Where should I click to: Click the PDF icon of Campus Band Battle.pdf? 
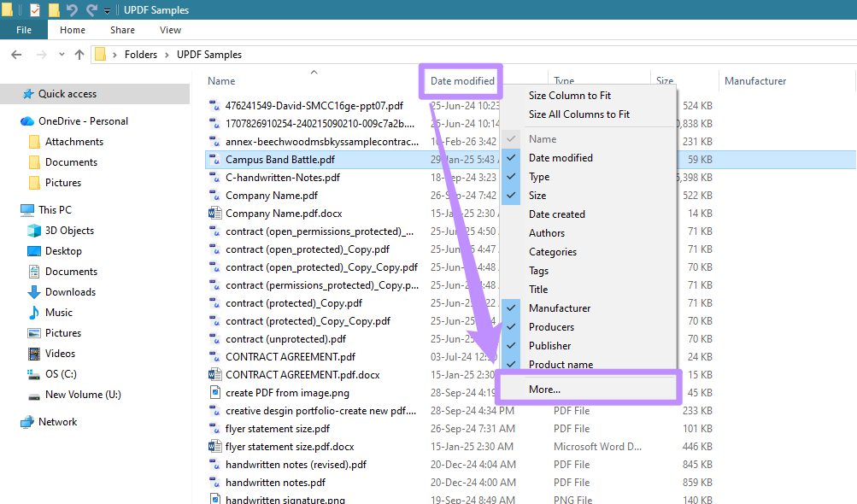tap(214, 160)
